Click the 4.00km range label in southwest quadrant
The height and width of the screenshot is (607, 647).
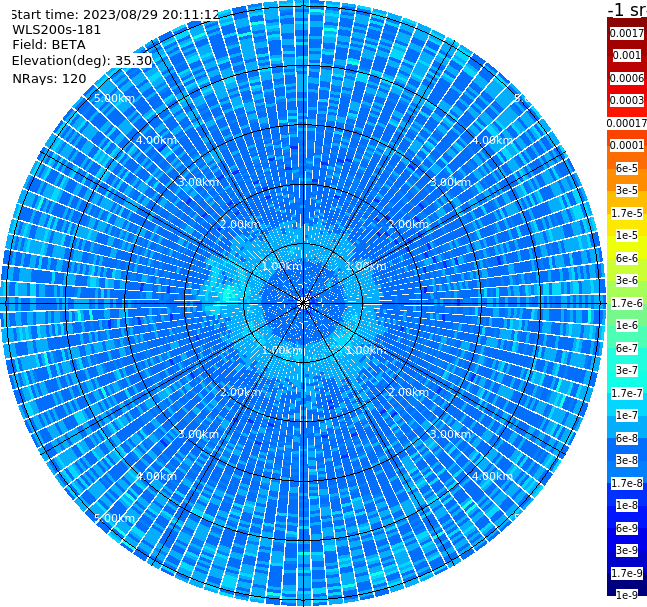pos(156,476)
